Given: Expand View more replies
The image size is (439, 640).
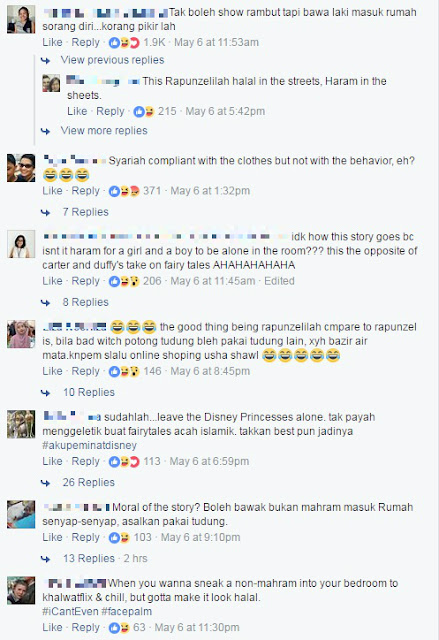Looking at the screenshot, I should [x=104, y=131].
